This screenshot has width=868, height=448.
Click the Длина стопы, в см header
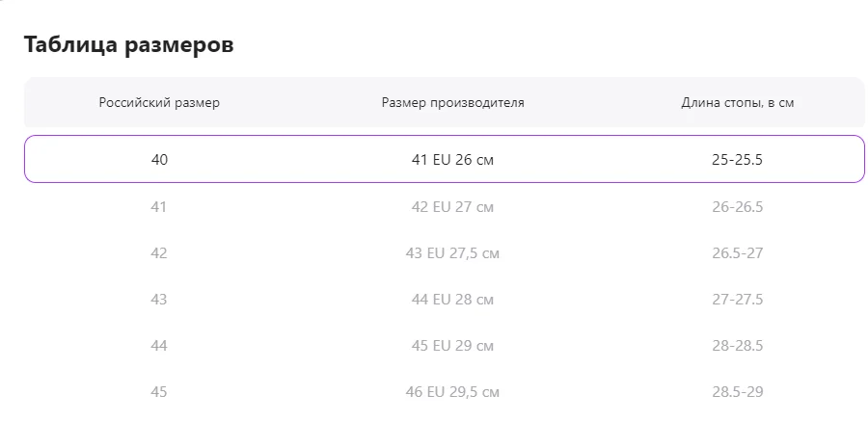(738, 103)
